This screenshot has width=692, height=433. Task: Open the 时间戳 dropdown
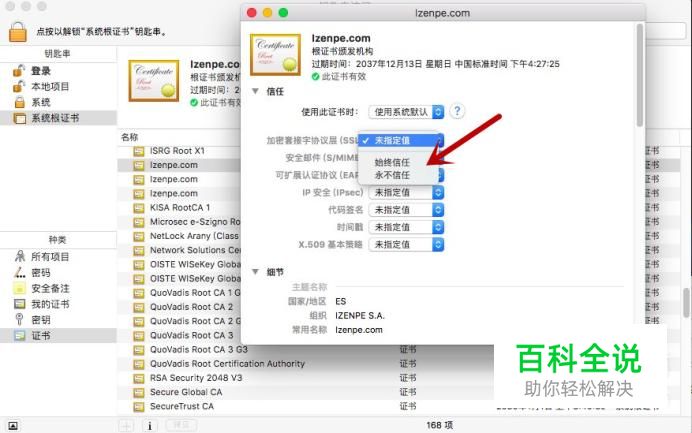click(x=406, y=227)
